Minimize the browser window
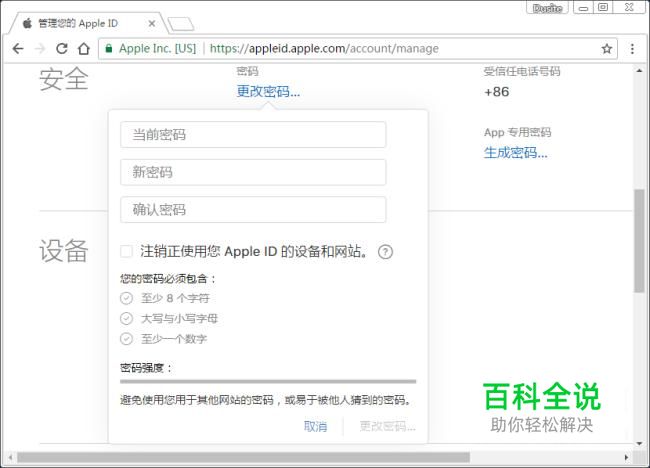Viewport: 650px width, 468px height. coord(583,8)
